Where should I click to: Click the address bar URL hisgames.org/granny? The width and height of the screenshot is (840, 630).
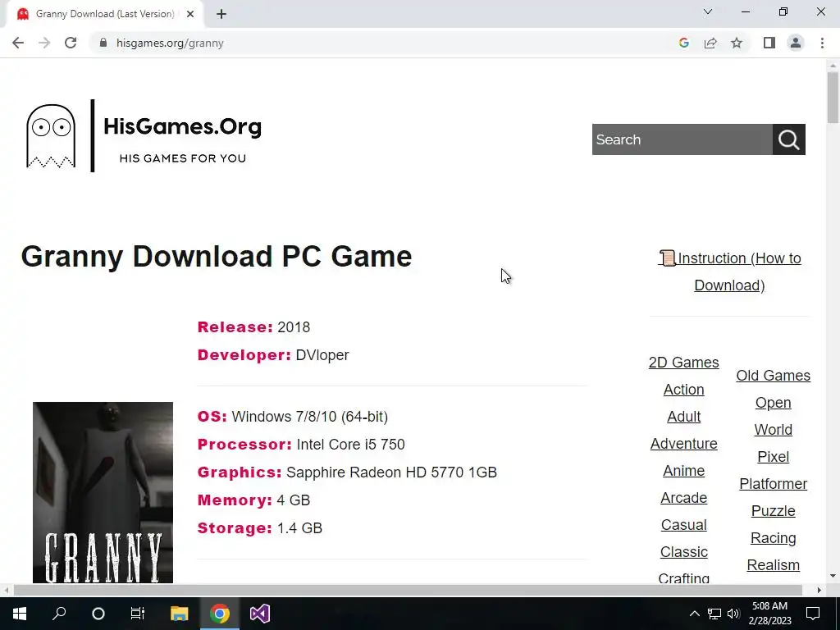pos(170,43)
